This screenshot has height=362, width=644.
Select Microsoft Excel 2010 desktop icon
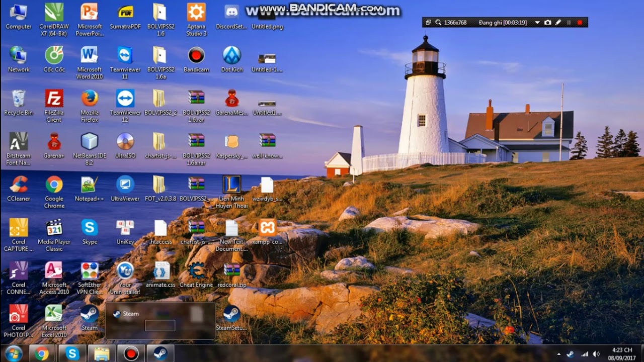coord(54,321)
